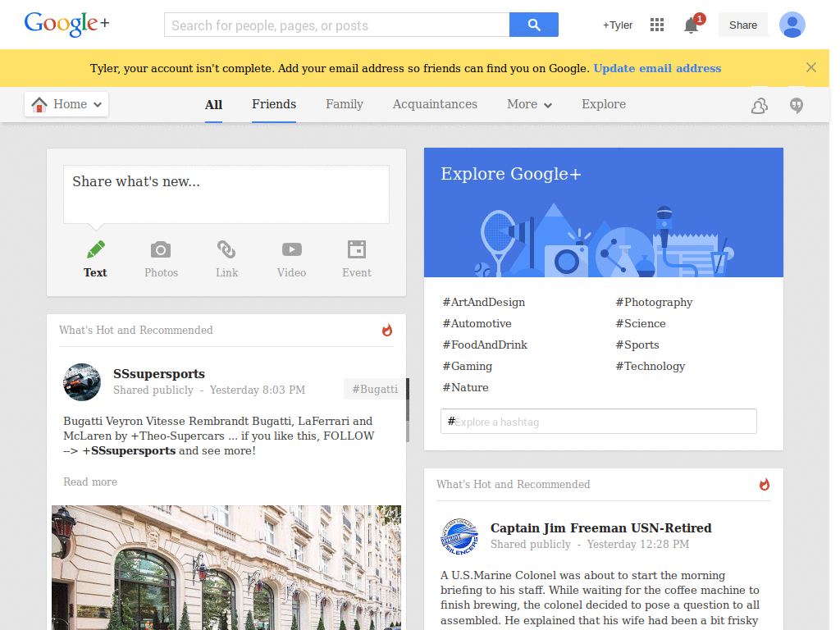Open Captain Jim Freeman's profile picture
Screen dimensions: 840x630
459,536
